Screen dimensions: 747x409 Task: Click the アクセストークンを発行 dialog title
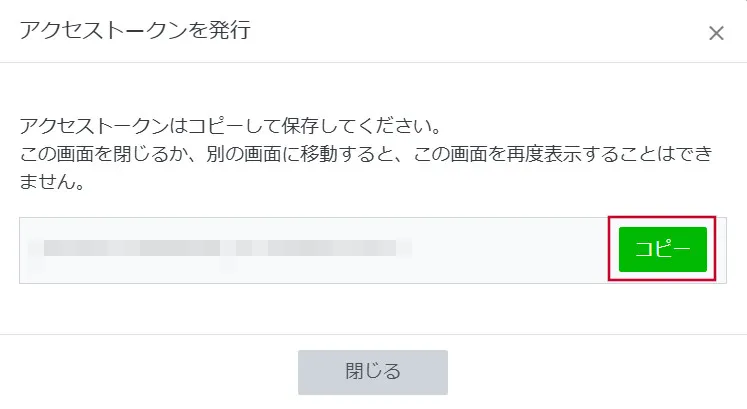click(135, 30)
